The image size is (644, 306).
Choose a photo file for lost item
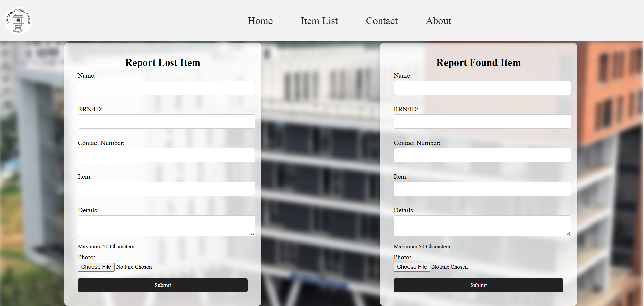(x=96, y=267)
